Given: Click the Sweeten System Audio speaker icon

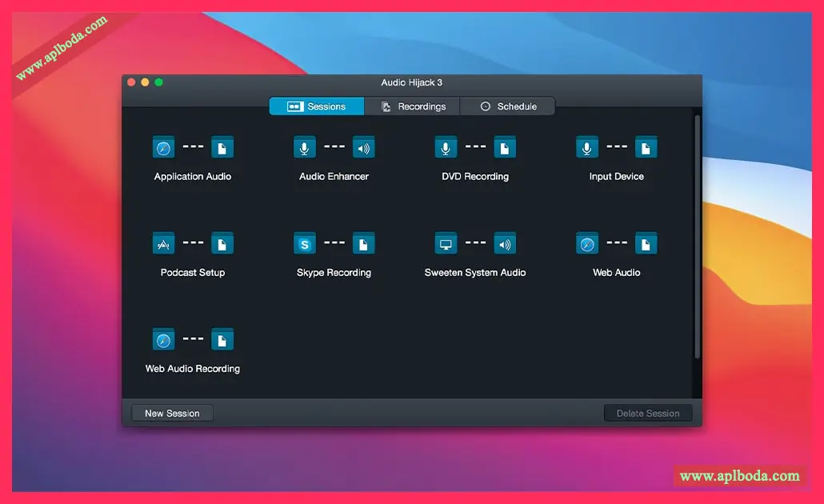Looking at the screenshot, I should click(505, 244).
